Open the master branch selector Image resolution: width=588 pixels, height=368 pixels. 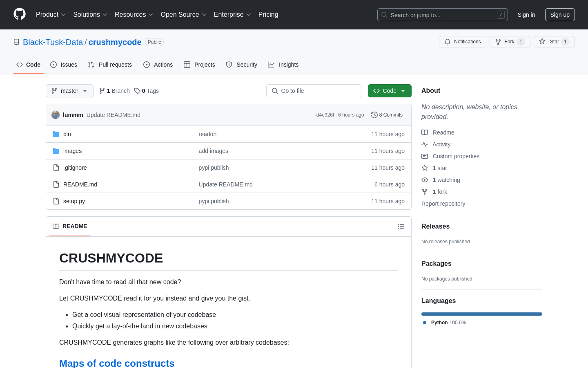point(69,91)
